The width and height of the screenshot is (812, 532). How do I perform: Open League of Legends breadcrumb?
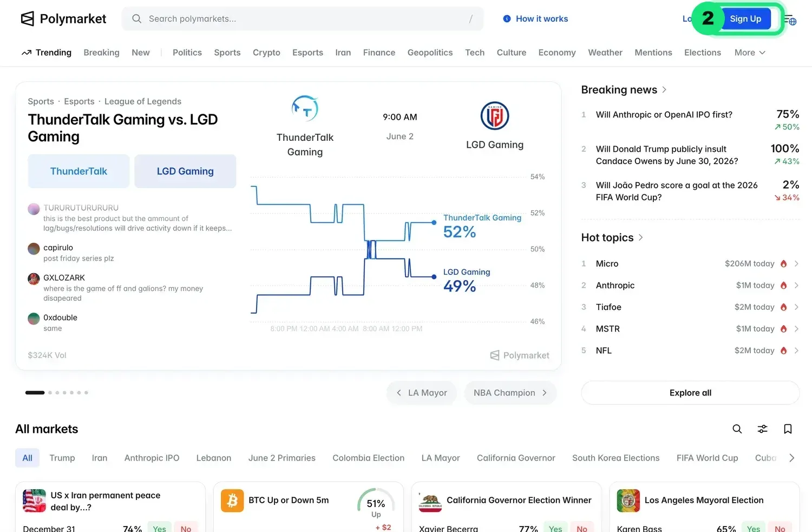click(x=143, y=101)
